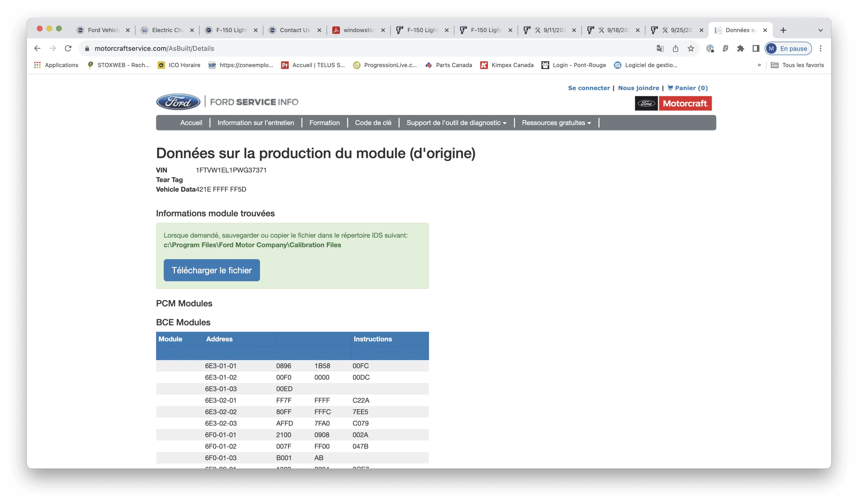Open Information sur l'entretien menu item
Image resolution: width=858 pixels, height=504 pixels.
[x=256, y=123]
